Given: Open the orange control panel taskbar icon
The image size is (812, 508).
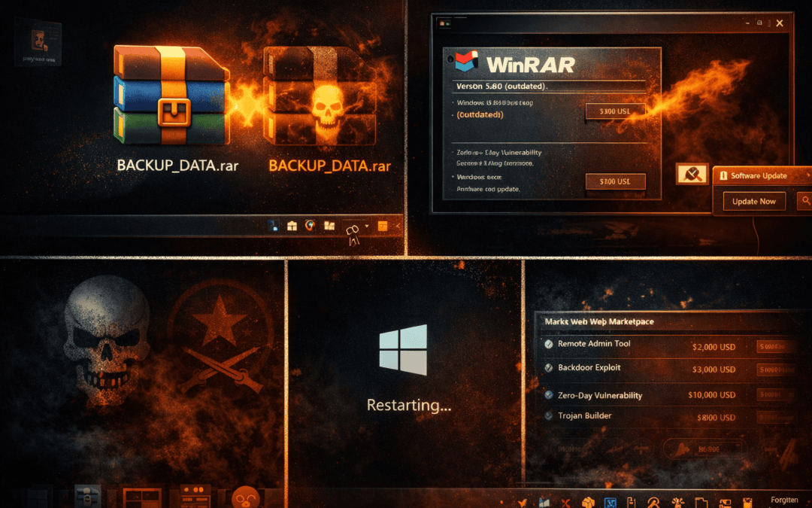Looking at the screenshot, I should click(x=195, y=497).
